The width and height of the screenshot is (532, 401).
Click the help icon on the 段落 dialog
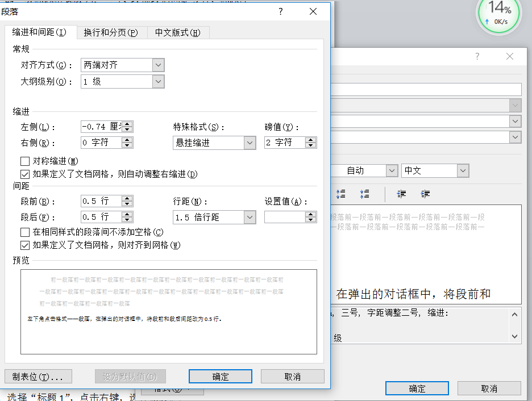(x=280, y=11)
